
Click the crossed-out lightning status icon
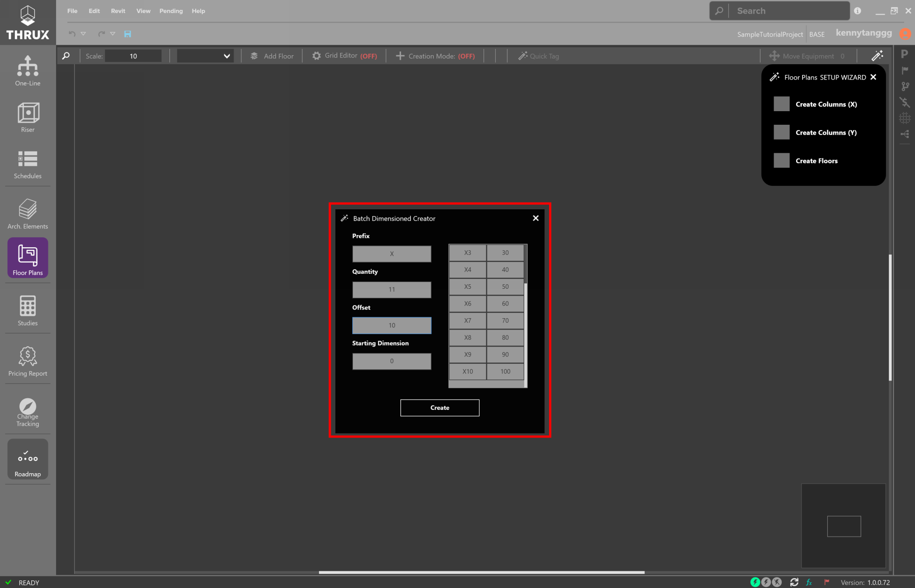pos(777,582)
